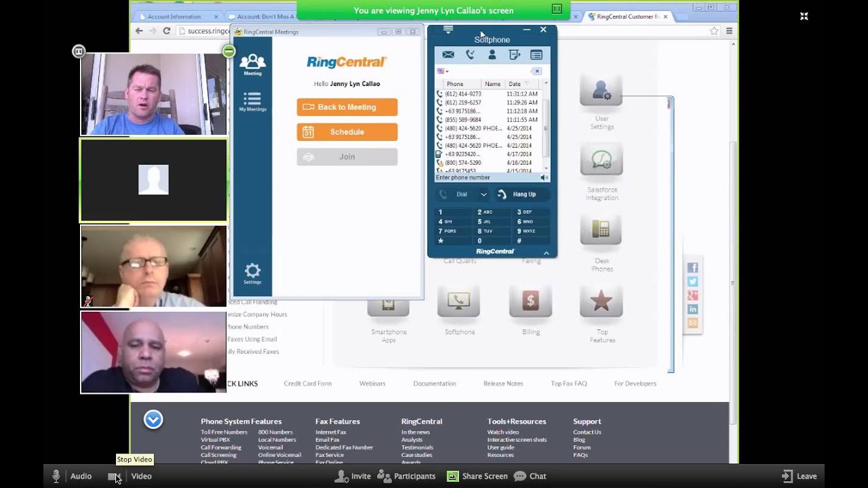Open Softphone call log icon
The height and width of the screenshot is (488, 868).
point(470,55)
